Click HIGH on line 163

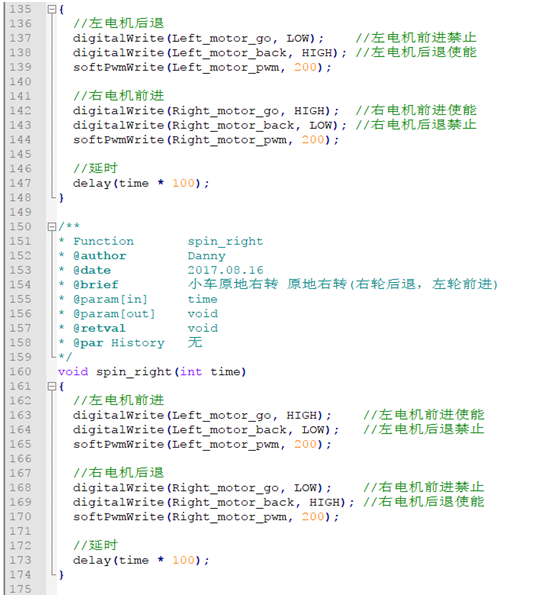302,415
